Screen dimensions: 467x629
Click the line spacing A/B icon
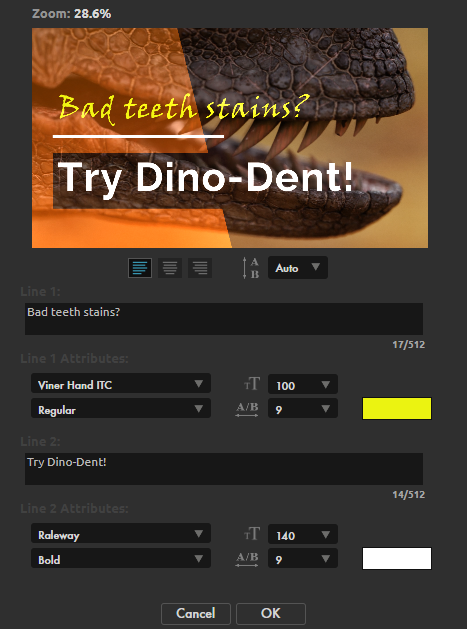(x=251, y=268)
